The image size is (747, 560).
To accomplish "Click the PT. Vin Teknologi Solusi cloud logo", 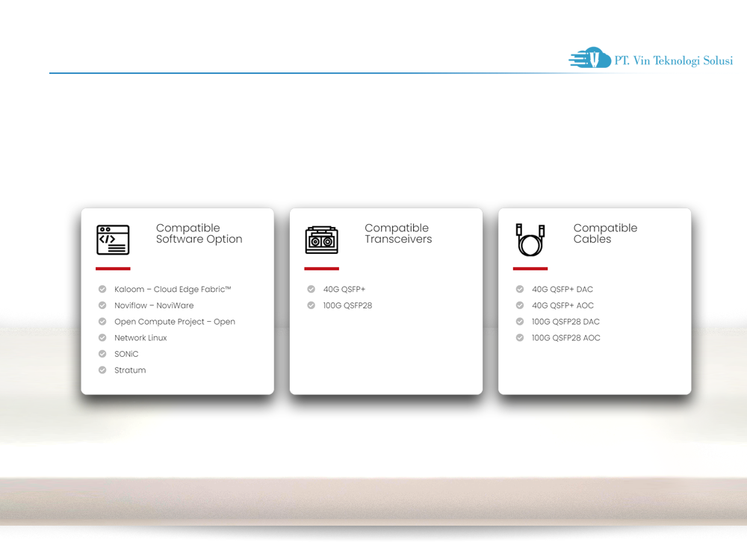I will (x=589, y=58).
